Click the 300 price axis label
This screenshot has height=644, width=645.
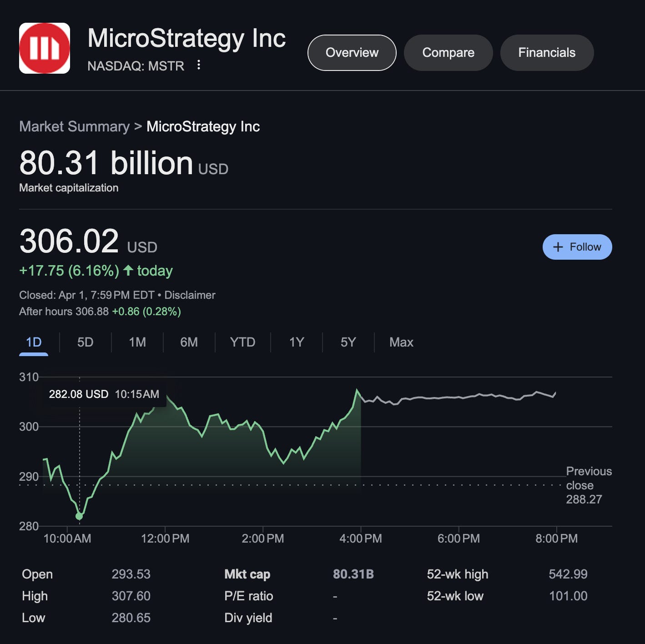point(29,427)
